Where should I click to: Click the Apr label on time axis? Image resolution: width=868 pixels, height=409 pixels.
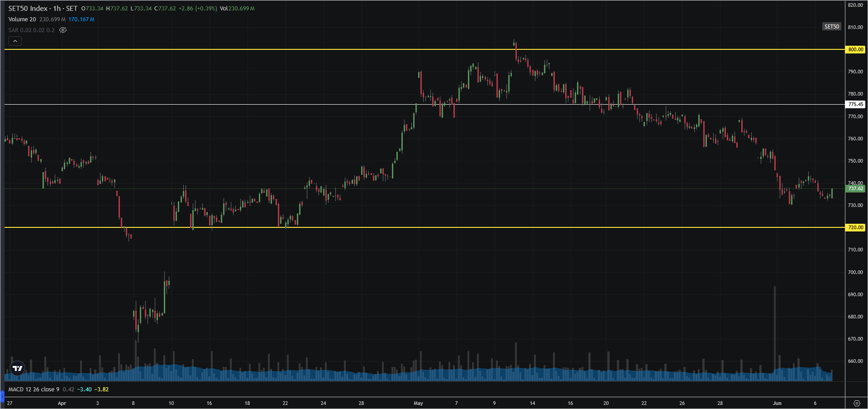click(x=62, y=403)
